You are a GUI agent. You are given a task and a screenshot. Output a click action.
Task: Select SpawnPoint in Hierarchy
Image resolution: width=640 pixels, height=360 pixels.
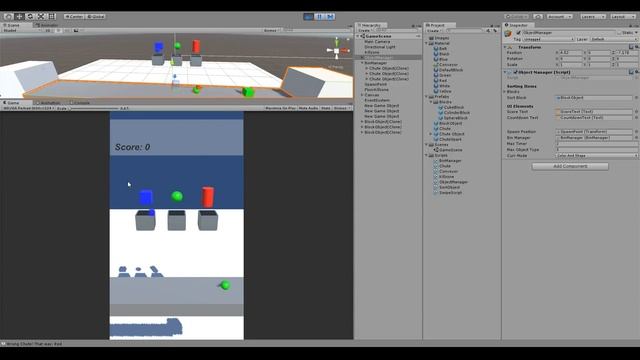(376, 84)
